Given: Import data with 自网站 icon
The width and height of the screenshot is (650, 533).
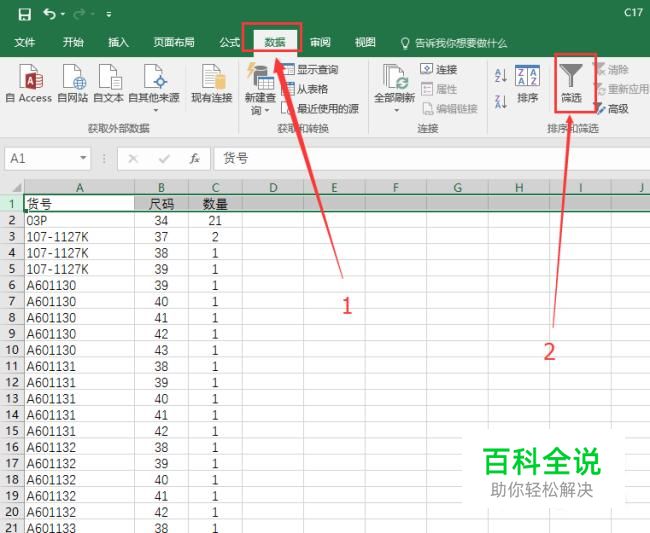Looking at the screenshot, I should tap(73, 83).
